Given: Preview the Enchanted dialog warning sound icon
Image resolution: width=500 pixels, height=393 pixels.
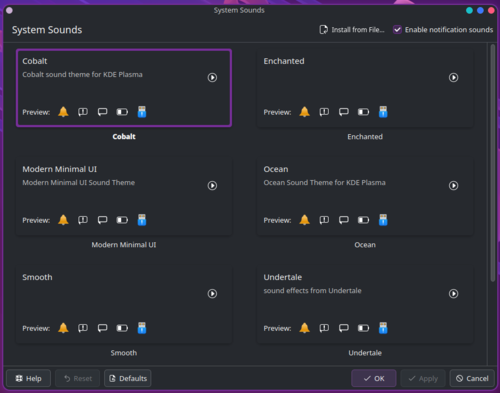Looking at the screenshot, I should (x=324, y=112).
